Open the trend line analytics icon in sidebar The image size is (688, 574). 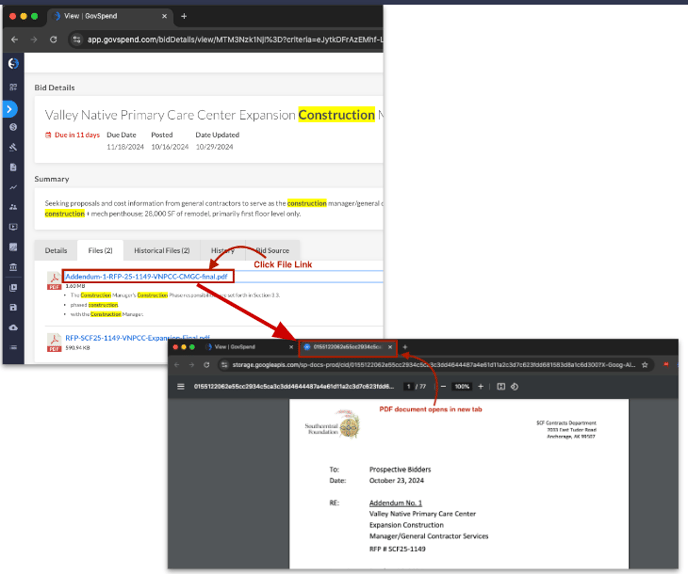[x=13, y=187]
